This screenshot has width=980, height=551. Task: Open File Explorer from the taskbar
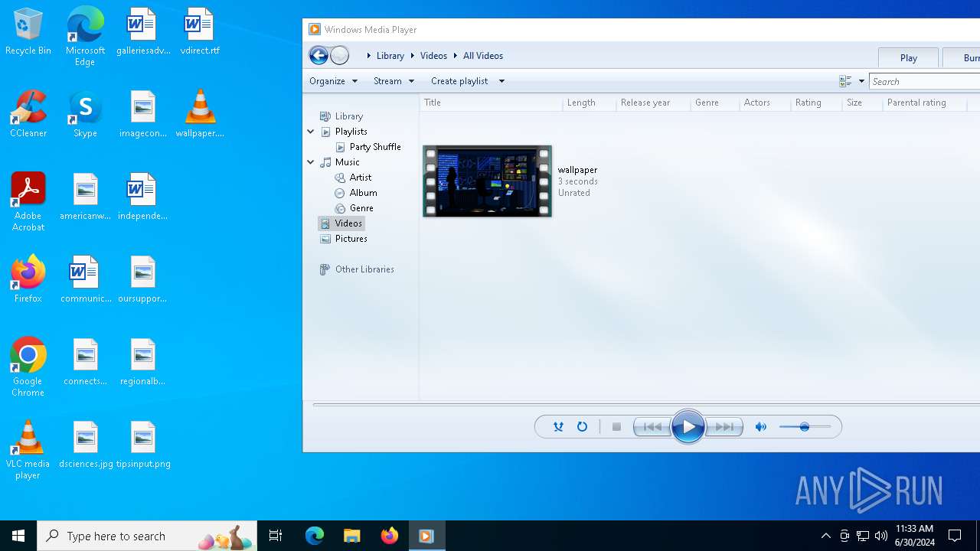pos(351,536)
